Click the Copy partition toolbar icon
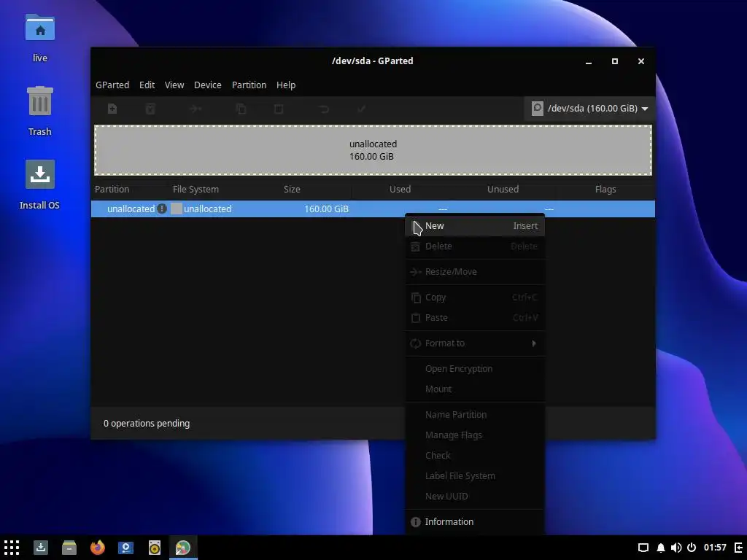Image resolution: width=747 pixels, height=560 pixels. 241,109
